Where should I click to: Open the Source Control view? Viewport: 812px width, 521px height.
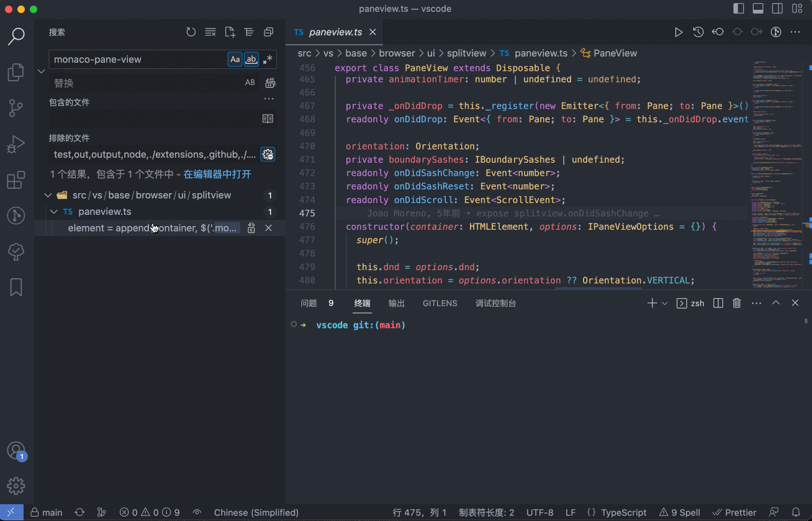16,109
